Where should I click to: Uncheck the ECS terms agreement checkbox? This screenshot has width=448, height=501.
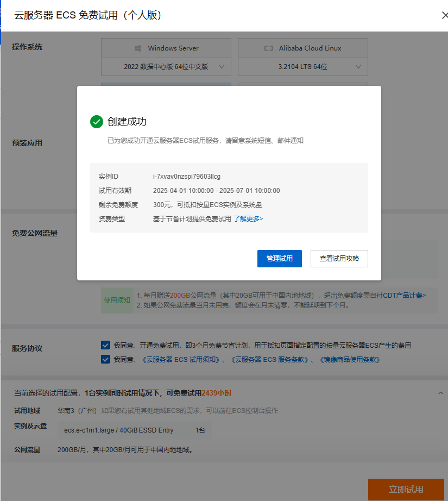[105, 359]
